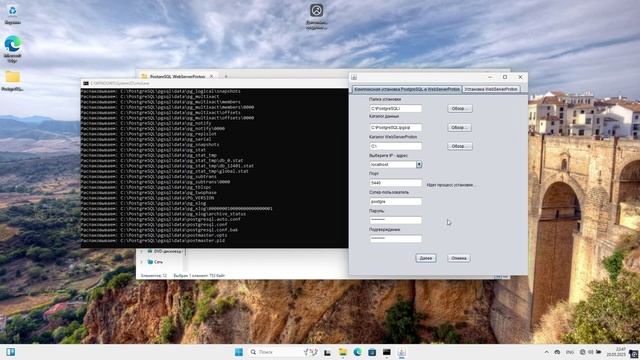Open the PostgreSQL folder on the desktop
Screen dimensions: 640x360
coord(12,80)
